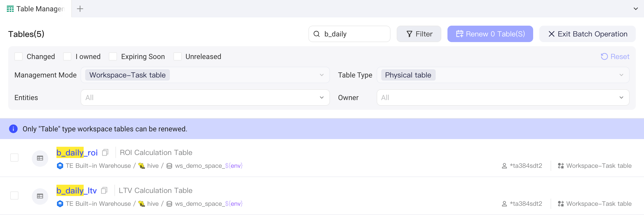The image size is (644, 215).
Task: Expand the tab list chevron
Action: 636,9
